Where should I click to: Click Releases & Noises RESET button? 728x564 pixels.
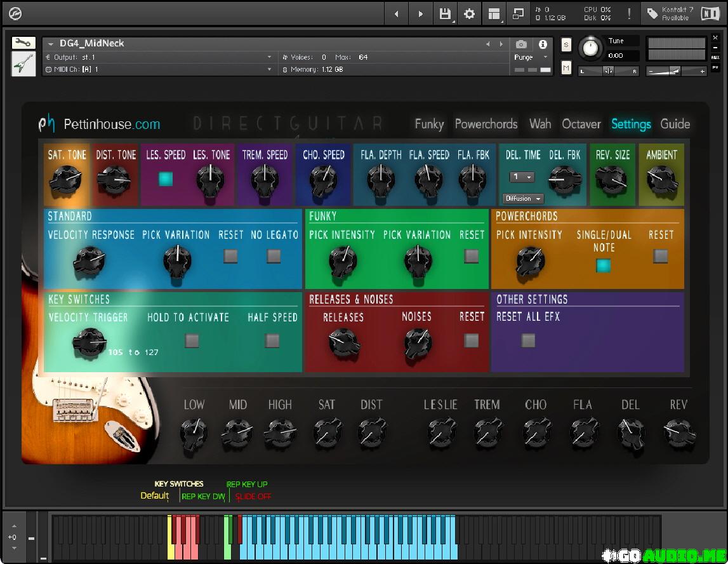(x=472, y=340)
